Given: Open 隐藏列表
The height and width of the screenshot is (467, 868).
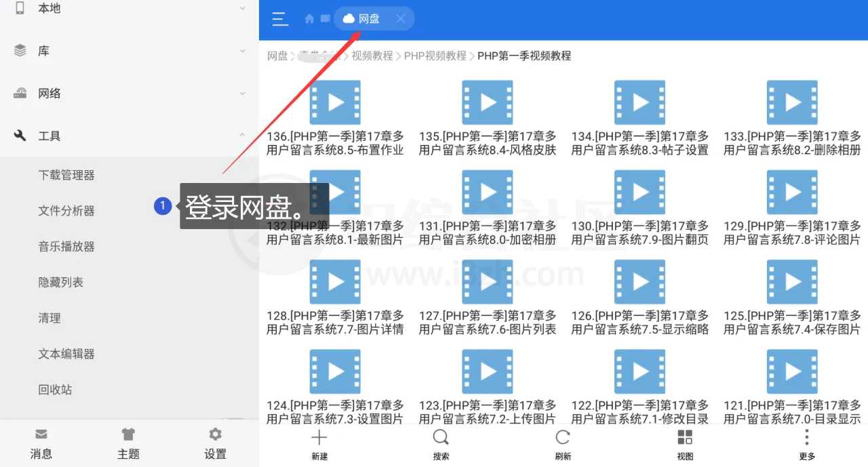Looking at the screenshot, I should (61, 282).
